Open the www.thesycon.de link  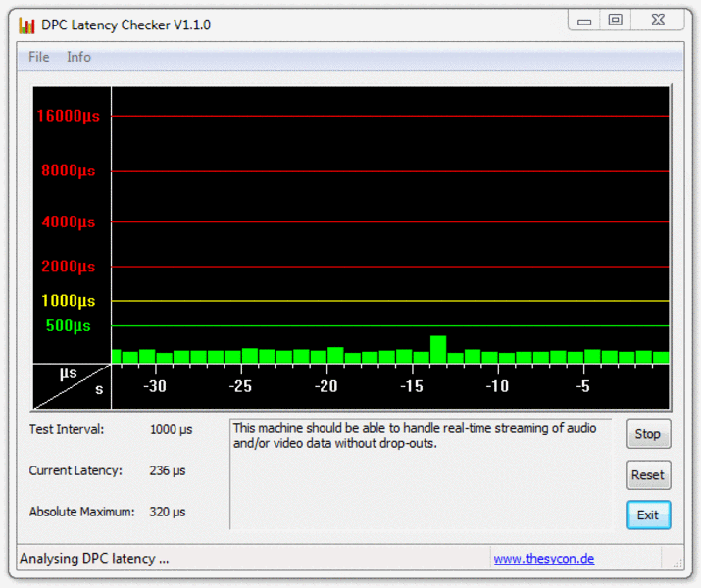point(543,559)
